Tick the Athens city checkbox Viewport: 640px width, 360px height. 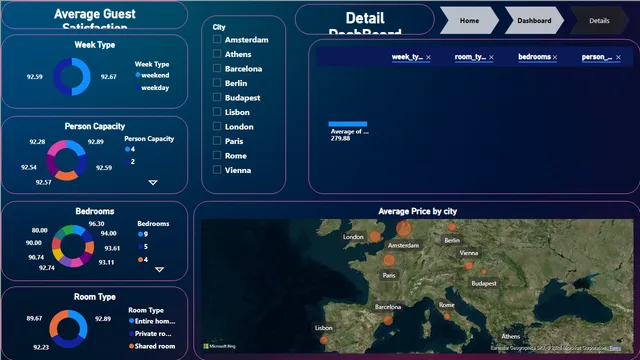217,54
